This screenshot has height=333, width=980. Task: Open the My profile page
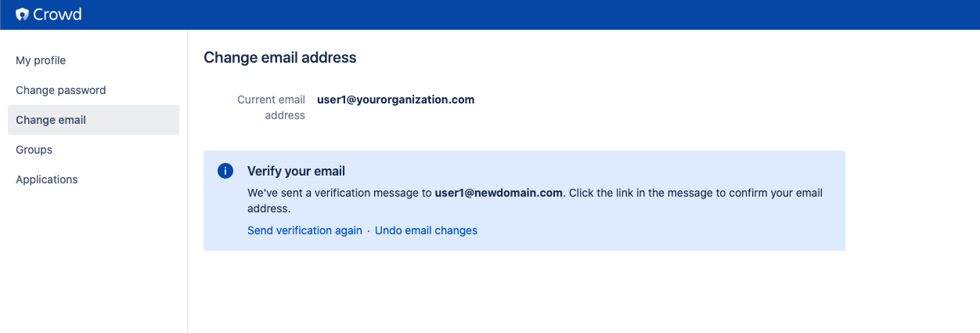[41, 60]
